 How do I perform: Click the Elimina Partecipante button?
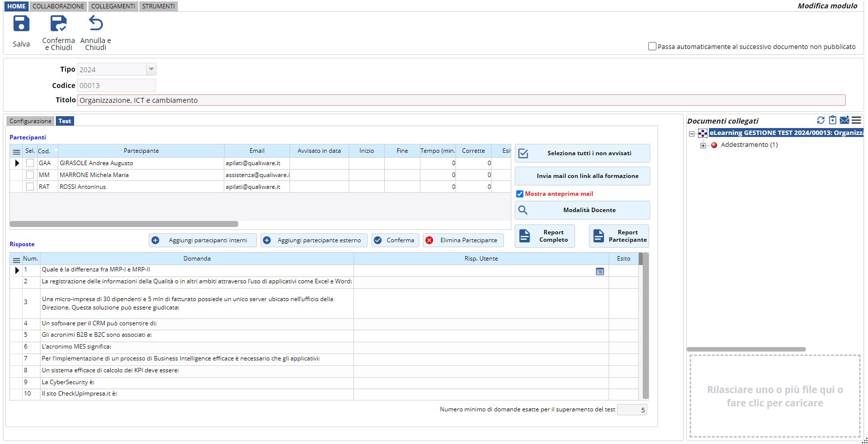pos(463,240)
